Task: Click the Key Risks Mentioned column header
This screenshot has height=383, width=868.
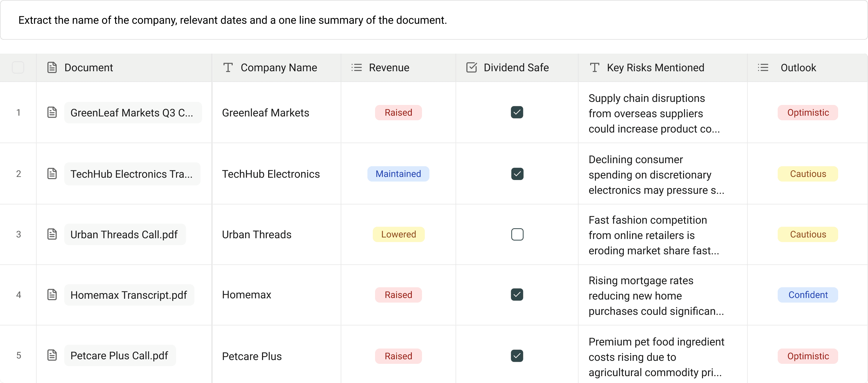Action: point(655,67)
